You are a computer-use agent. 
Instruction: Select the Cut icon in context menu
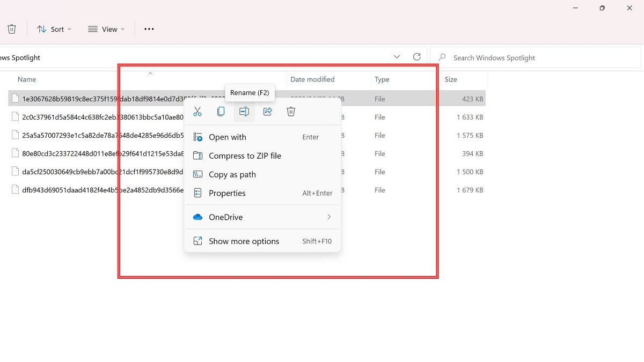coord(197,111)
